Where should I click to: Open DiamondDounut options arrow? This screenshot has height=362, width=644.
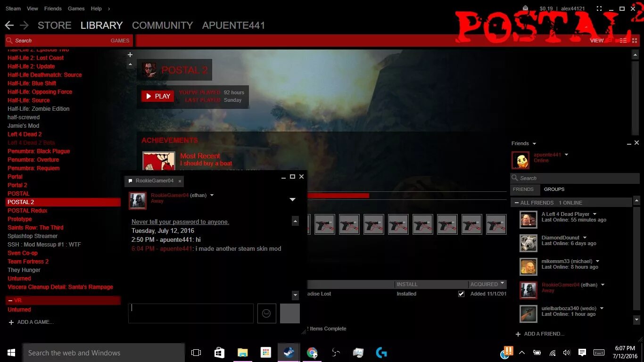pyautogui.click(x=585, y=238)
